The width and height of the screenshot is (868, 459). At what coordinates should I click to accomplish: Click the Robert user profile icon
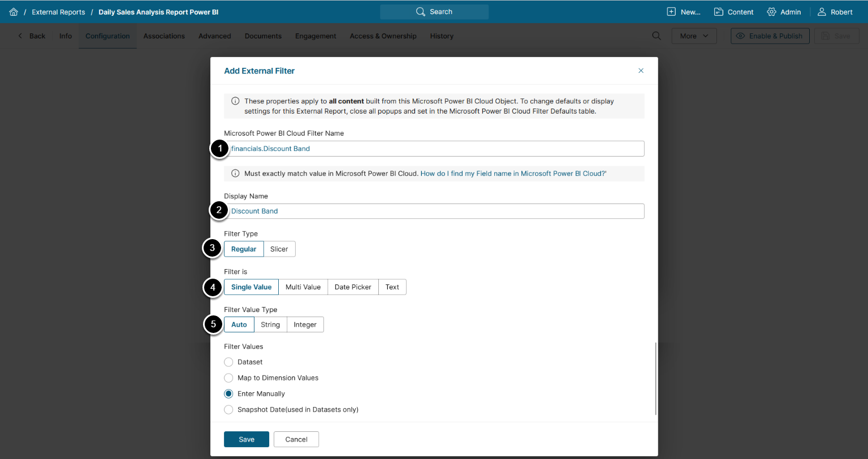click(822, 12)
